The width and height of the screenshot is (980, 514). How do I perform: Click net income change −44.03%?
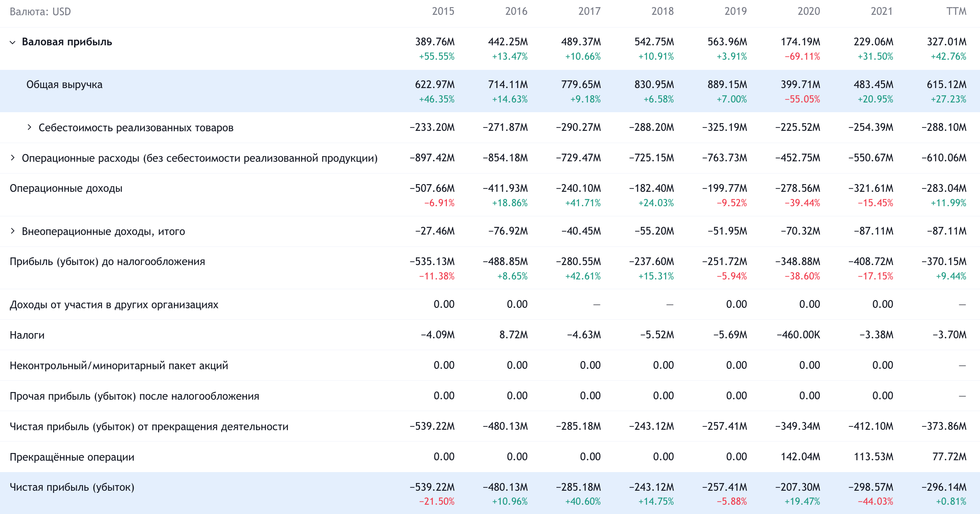[875, 502]
